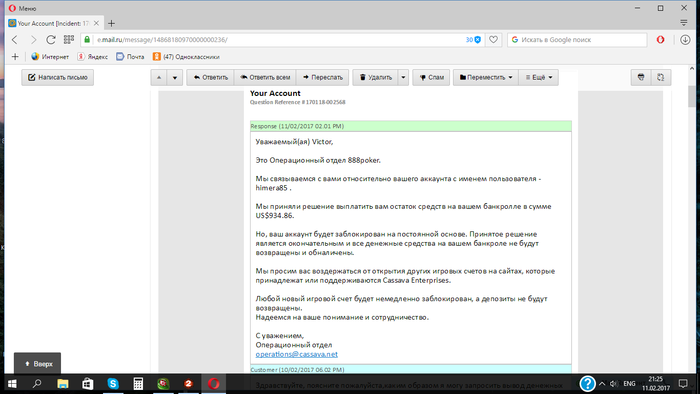Open the round red-green taskbar icon next to Calculator
The height and width of the screenshot is (394, 700).
click(163, 384)
